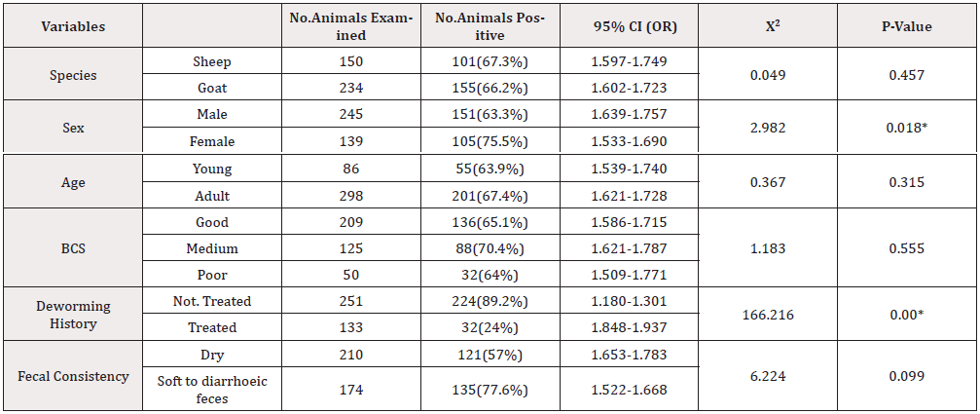Click the Age variable cell

[73, 182]
